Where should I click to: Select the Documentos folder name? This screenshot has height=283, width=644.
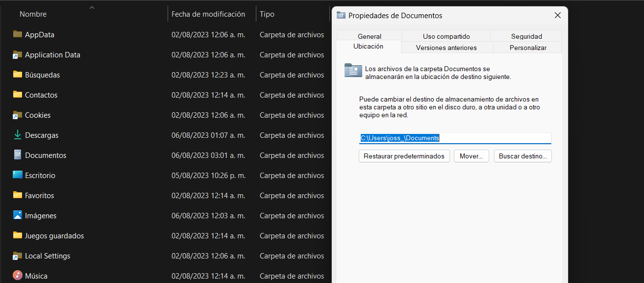[x=46, y=155]
